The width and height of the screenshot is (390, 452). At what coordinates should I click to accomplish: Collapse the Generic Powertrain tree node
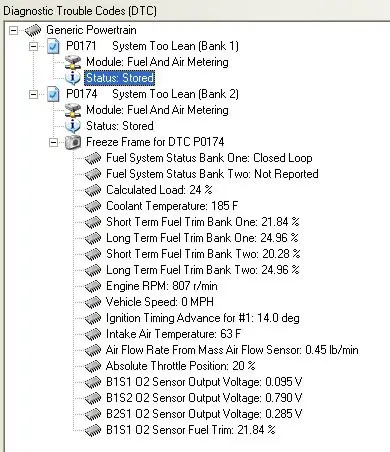pos(13,30)
